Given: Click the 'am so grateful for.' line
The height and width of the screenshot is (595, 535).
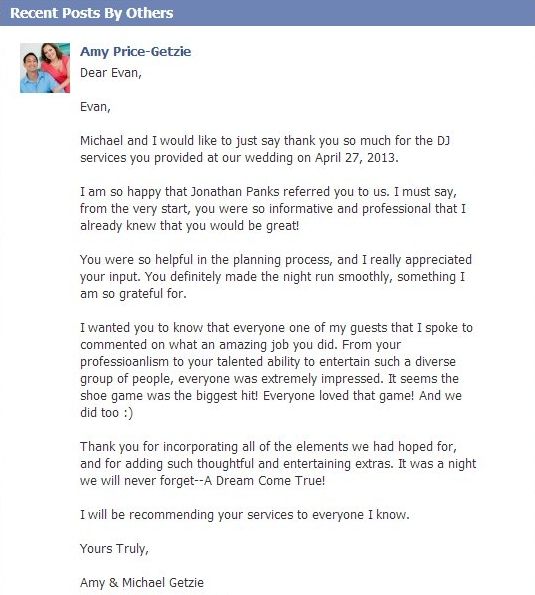Looking at the screenshot, I should (133, 294).
